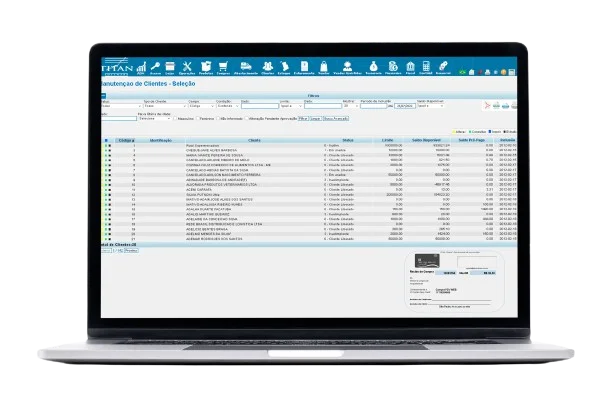This screenshot has width=612, height=408.
Task: Open the Faixa Etária dropdown
Action: (x=154, y=118)
